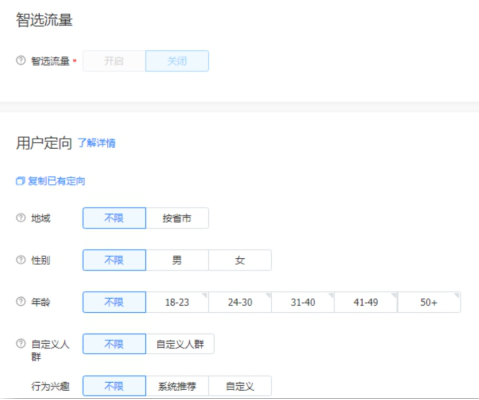Click help icon next to 地域
Viewport: 479px width, 400px height.
pos(21,218)
